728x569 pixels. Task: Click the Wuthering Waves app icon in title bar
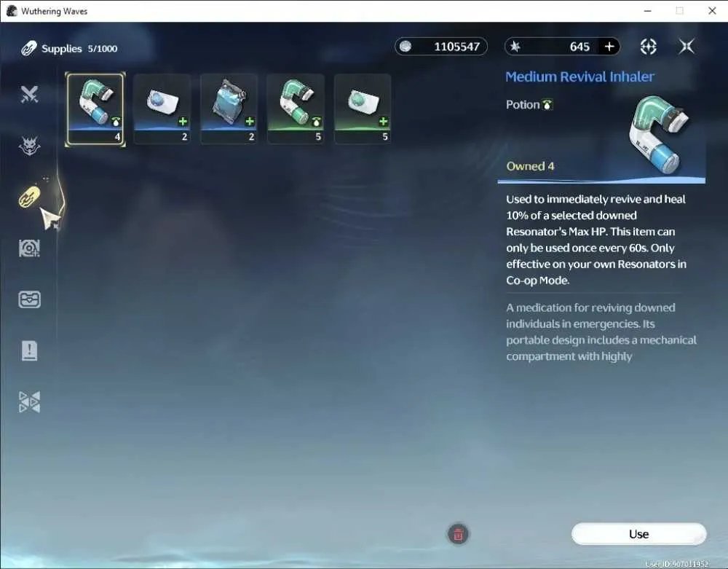(12, 11)
